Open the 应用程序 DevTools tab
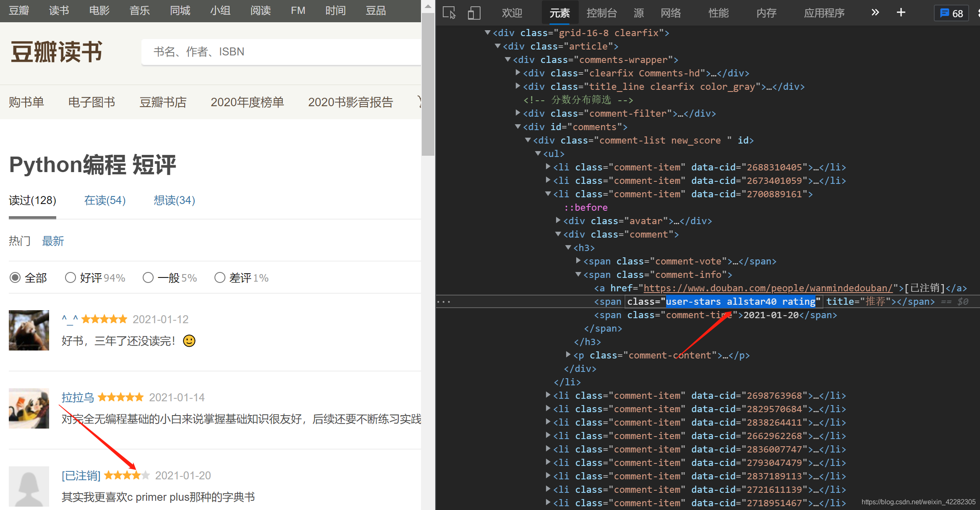Image resolution: width=980 pixels, height=510 pixels. [824, 13]
